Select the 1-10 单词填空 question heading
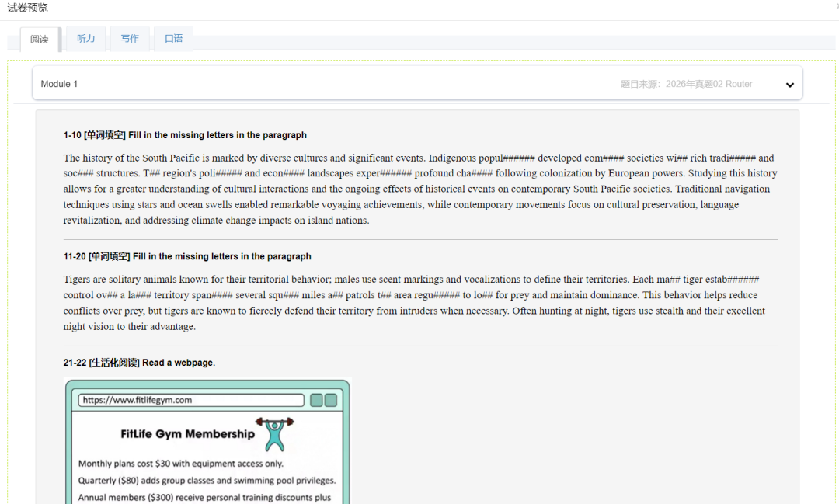This screenshot has height=504, width=839. pyautogui.click(x=185, y=135)
